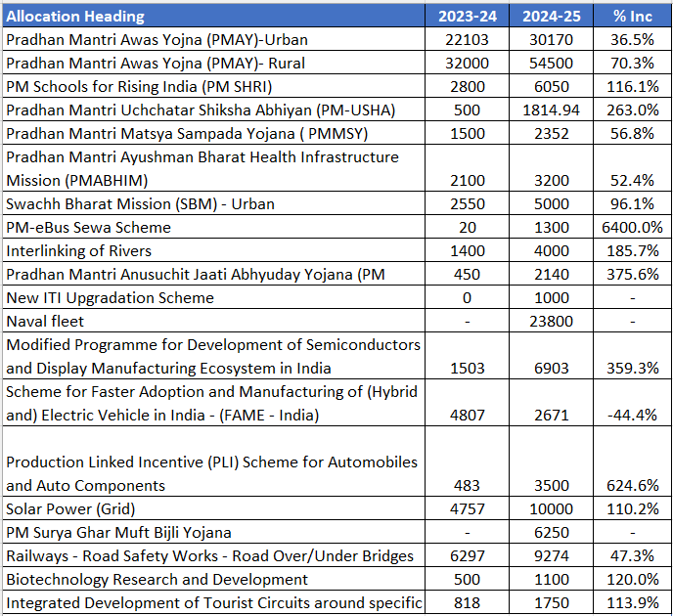The width and height of the screenshot is (673, 616).
Task: Select 'Pradhan Mantri Awas Yojna (PMAY)-Urban' cell
Action: pyautogui.click(x=214, y=39)
